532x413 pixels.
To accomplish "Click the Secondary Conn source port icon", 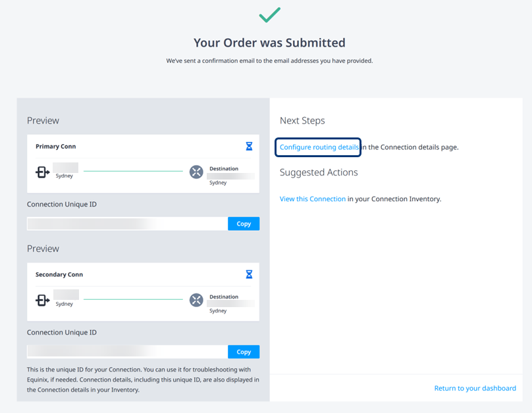I will click(43, 300).
